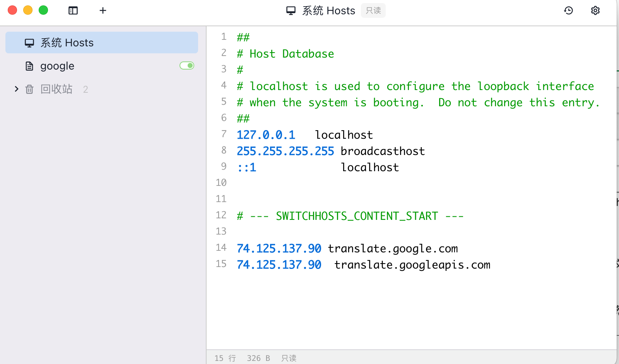This screenshot has height=364, width=619.
Task: Toggle the sidebar panel icon
Action: coord(73,10)
